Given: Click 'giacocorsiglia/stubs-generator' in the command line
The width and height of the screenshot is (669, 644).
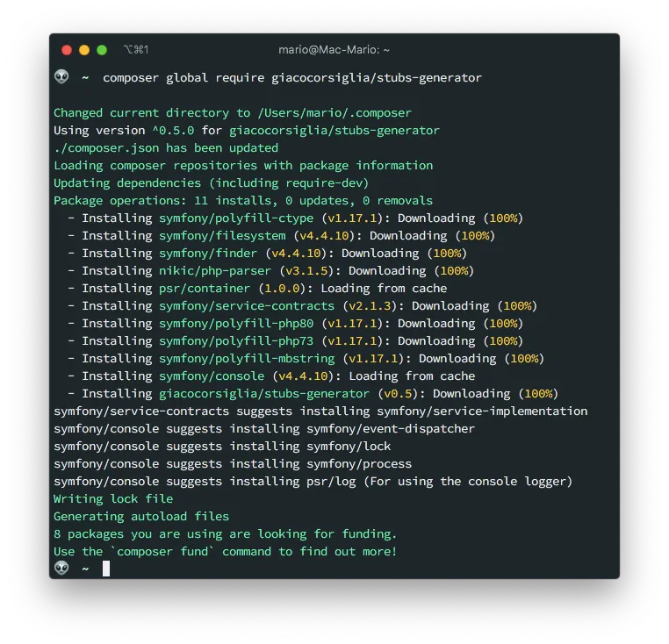Looking at the screenshot, I should [x=377, y=78].
